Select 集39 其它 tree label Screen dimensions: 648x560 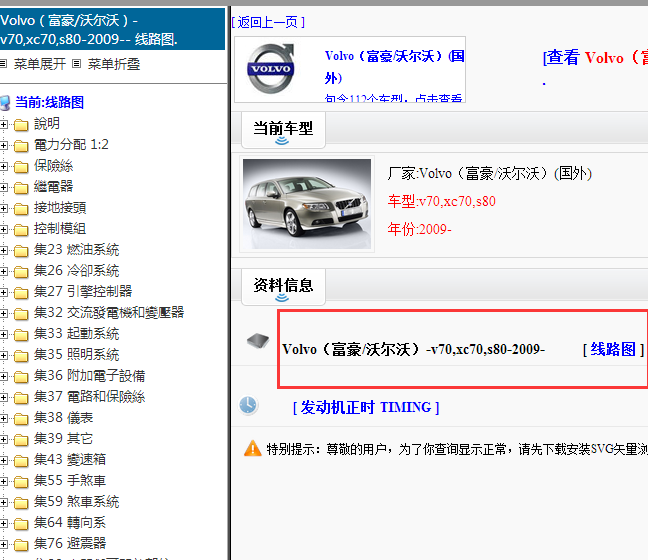coord(63,438)
